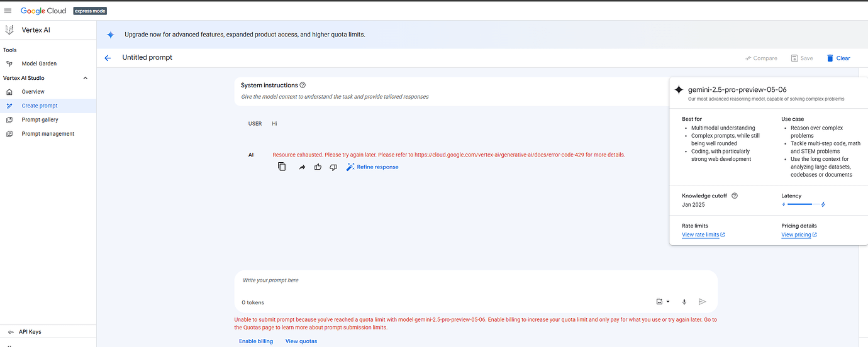This screenshot has width=868, height=347.
Task: Click the user message 'Hi'
Action: [274, 124]
